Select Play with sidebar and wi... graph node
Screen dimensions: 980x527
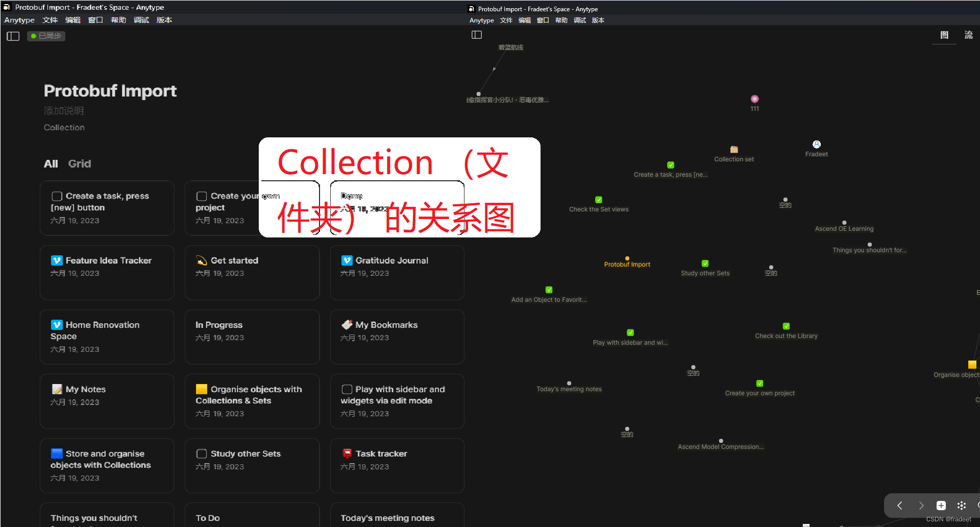(x=630, y=332)
